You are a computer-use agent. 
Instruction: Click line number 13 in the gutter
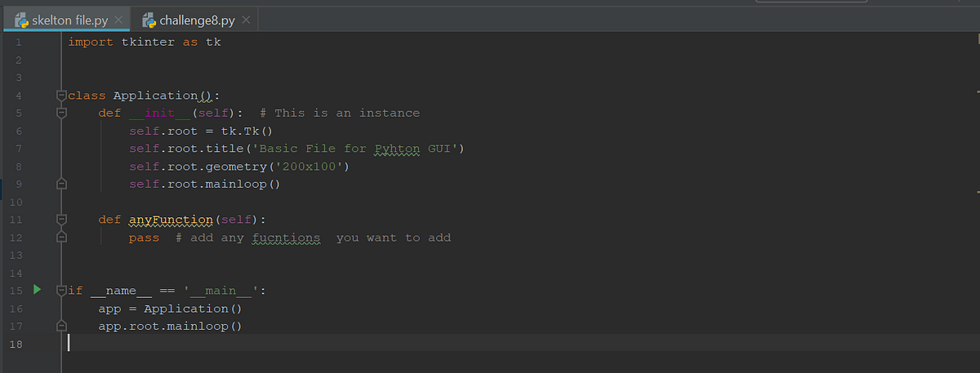click(16, 255)
